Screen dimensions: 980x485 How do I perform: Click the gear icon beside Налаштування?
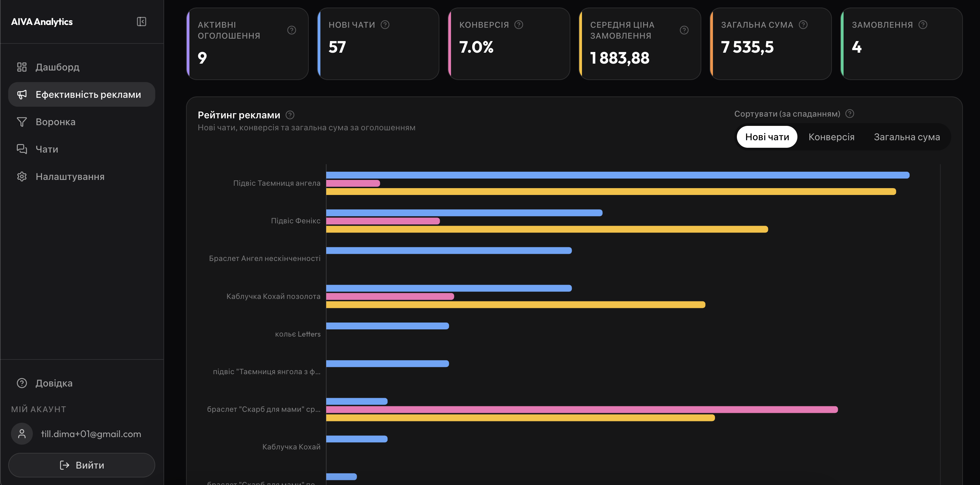(x=22, y=176)
